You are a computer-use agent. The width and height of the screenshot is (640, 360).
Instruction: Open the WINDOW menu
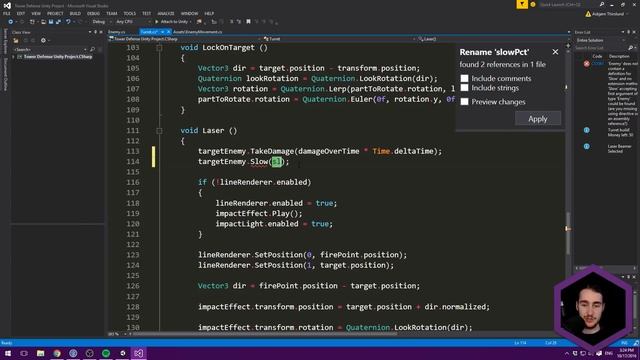(189, 13)
